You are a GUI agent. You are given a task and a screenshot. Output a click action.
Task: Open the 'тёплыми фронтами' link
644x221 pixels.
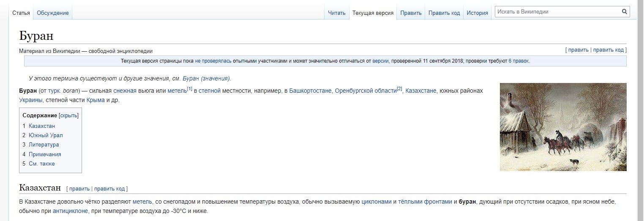tap(425, 202)
